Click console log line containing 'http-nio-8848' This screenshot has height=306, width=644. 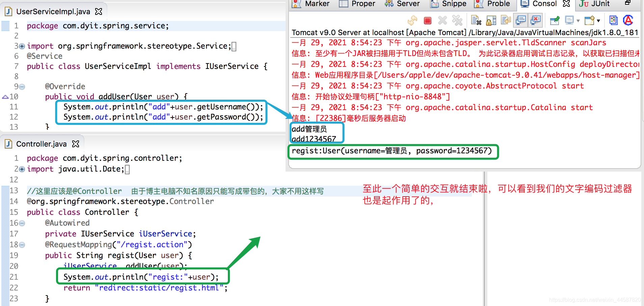(x=371, y=97)
